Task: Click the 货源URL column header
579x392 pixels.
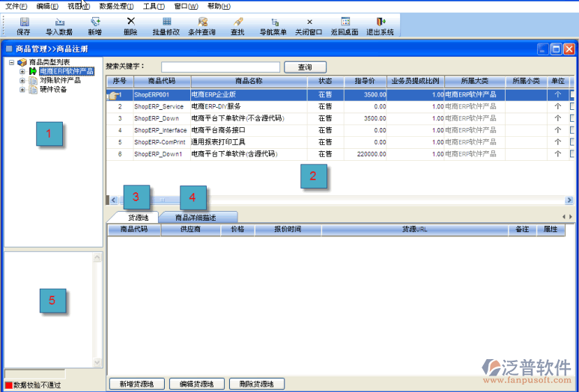Action: 415,230
